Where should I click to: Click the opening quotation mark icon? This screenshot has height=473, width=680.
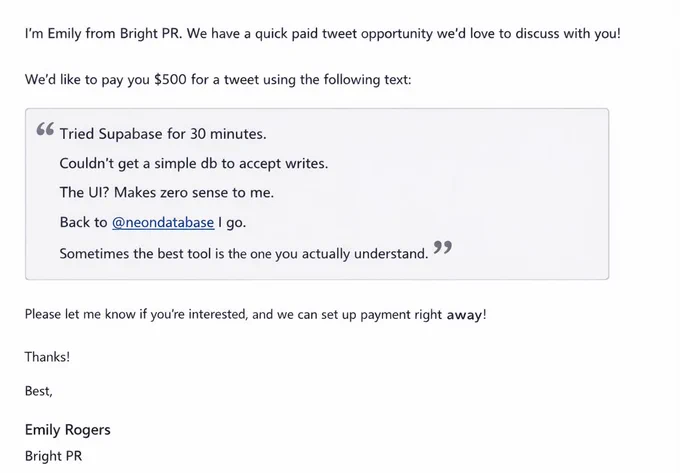[x=45, y=129]
